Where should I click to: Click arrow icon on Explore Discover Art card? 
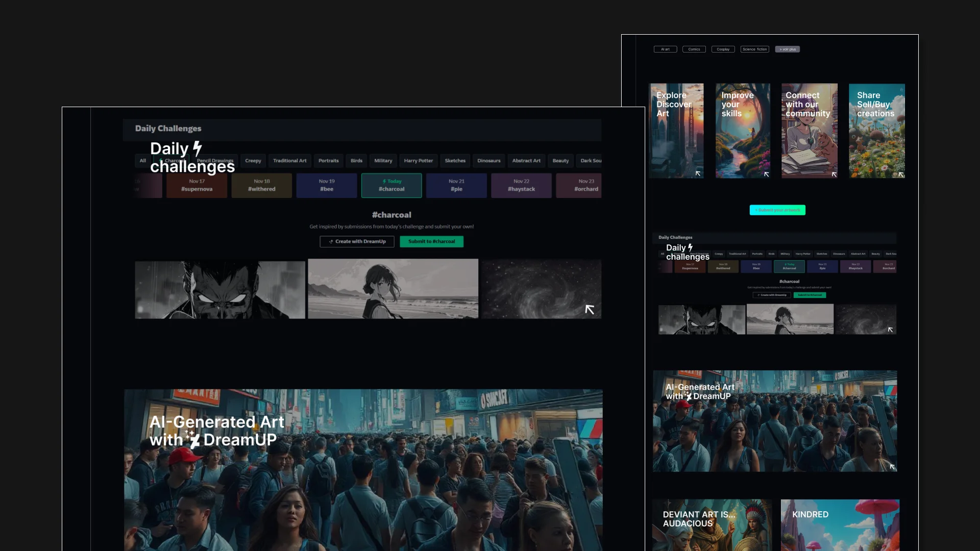(x=698, y=174)
